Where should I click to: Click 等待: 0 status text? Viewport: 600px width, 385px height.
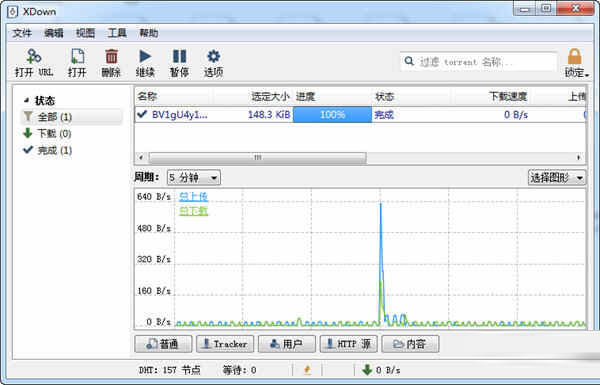pyautogui.click(x=240, y=370)
